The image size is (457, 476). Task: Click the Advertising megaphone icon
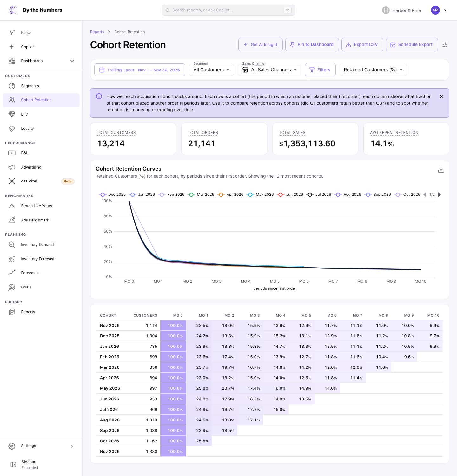point(12,167)
